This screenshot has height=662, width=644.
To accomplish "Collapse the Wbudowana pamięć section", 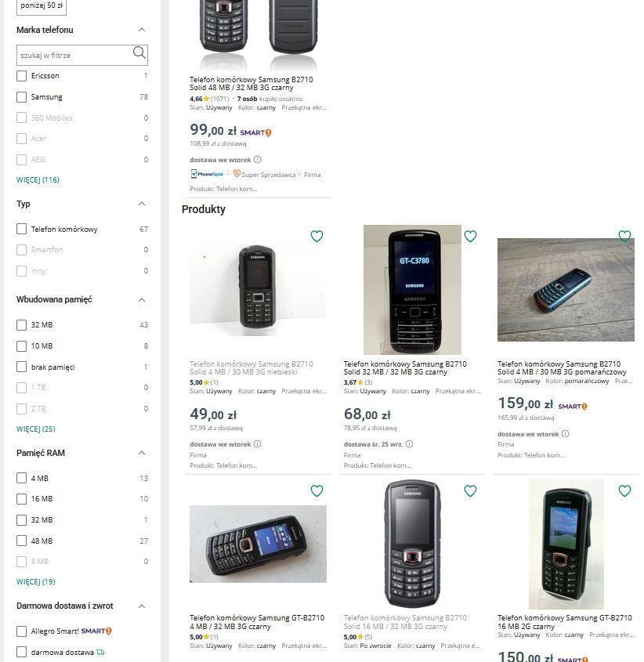I will 142,300.
